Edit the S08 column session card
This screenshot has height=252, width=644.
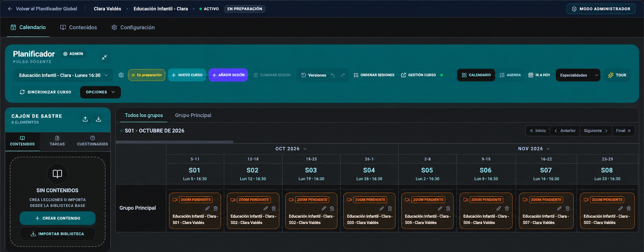(621, 208)
